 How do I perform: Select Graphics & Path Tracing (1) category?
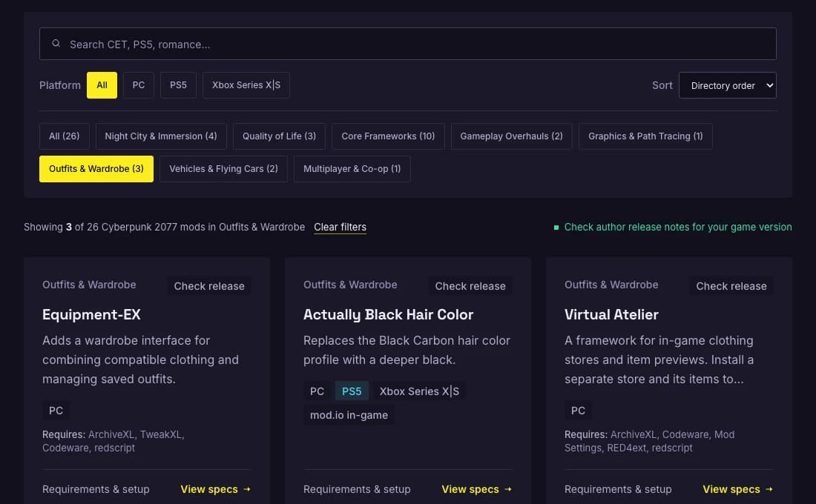coord(645,136)
